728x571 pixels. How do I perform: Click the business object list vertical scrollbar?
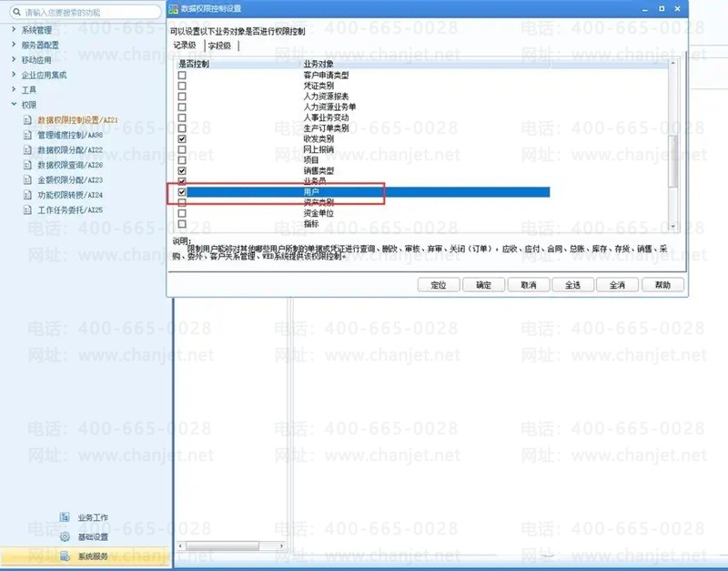[x=672, y=145]
